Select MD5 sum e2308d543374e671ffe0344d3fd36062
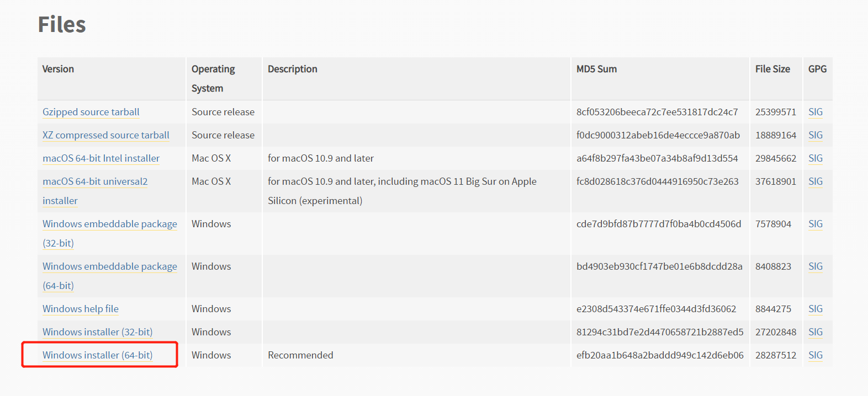This screenshot has height=396, width=868. [657, 309]
